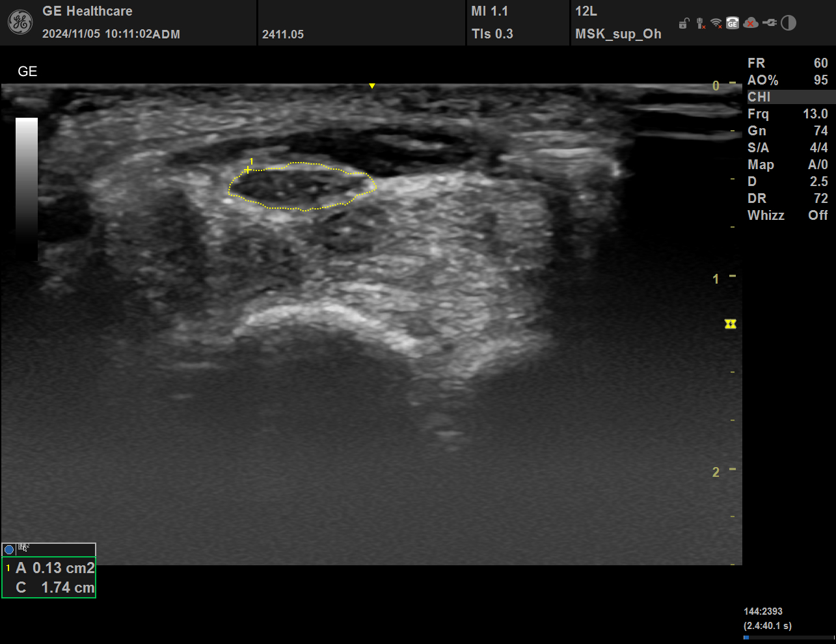836x644 pixels.
Task: Click the Whizz Off setting
Action: (x=787, y=215)
